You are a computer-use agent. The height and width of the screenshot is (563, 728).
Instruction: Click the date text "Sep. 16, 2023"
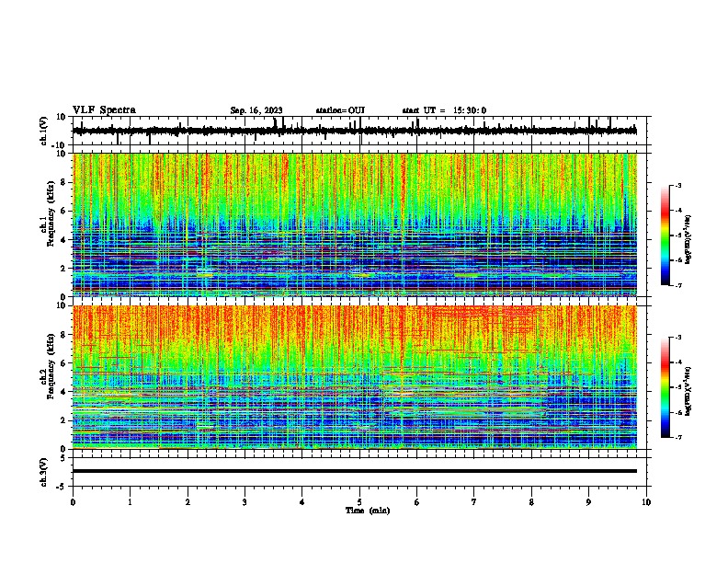click(x=256, y=110)
